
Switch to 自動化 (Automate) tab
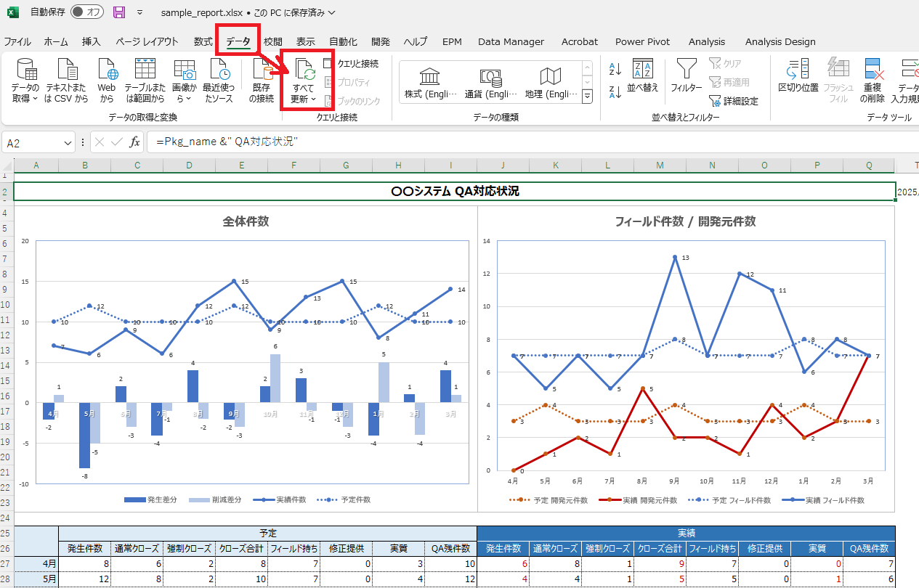point(343,41)
